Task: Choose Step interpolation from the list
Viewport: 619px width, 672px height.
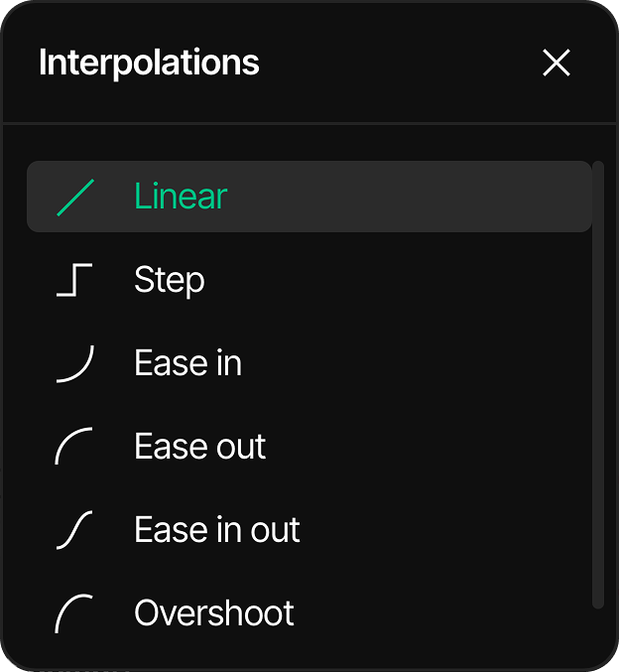Action: click(170, 280)
